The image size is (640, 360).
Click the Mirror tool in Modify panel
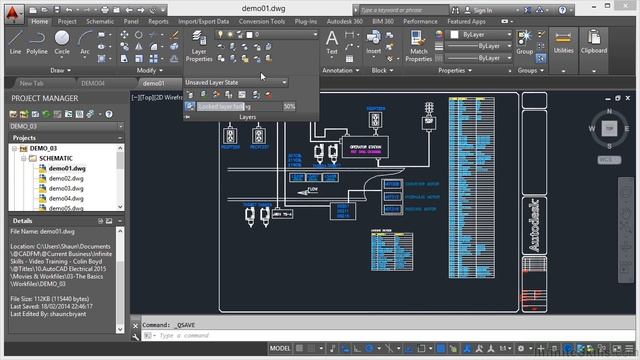139,47
